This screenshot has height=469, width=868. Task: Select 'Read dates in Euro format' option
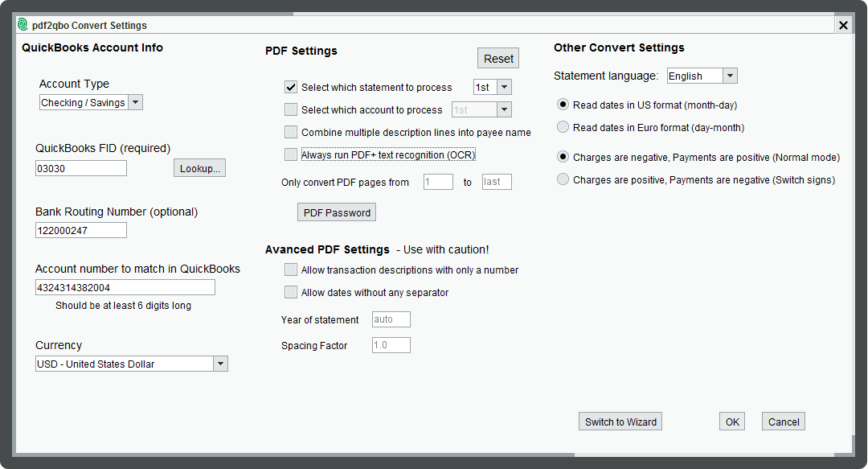(x=563, y=127)
